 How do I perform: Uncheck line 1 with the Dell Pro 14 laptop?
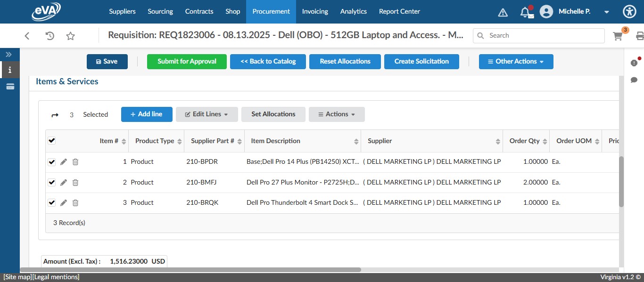click(51, 161)
